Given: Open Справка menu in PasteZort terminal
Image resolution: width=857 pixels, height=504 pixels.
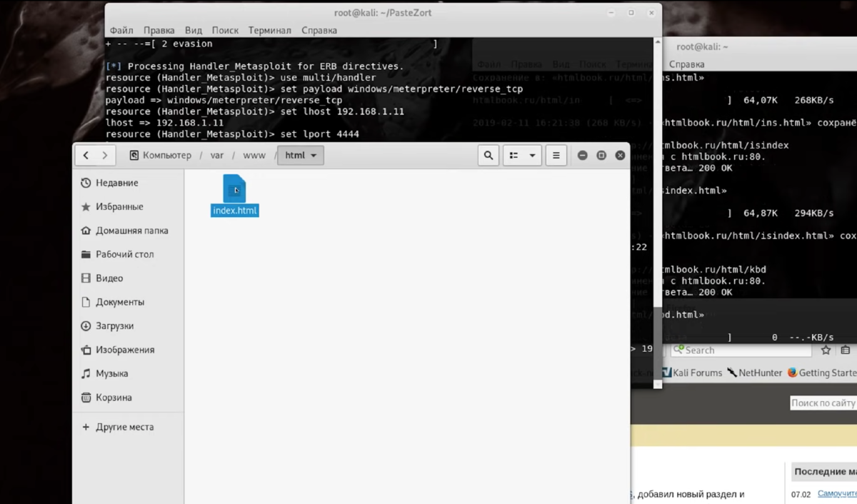Looking at the screenshot, I should pos(319,31).
